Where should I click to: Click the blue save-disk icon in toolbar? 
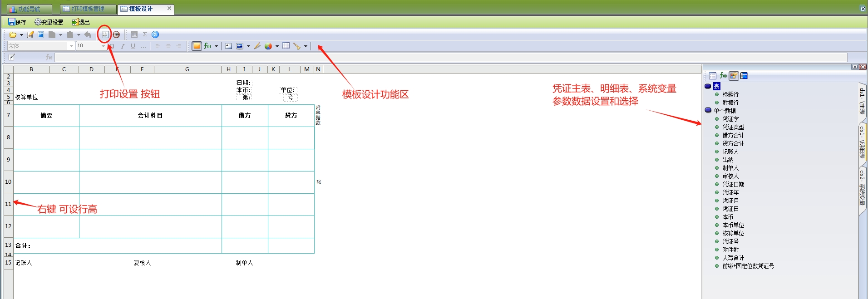click(41, 34)
